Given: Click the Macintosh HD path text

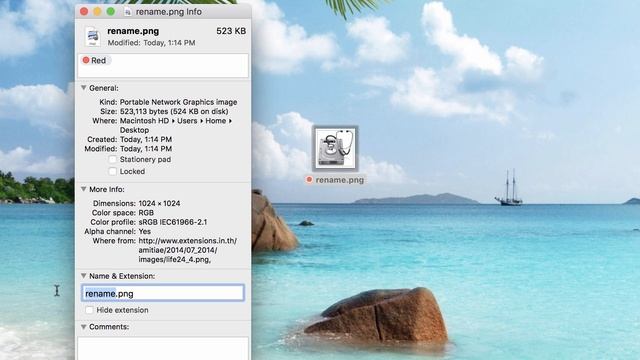Looking at the screenshot, I should point(144,121).
